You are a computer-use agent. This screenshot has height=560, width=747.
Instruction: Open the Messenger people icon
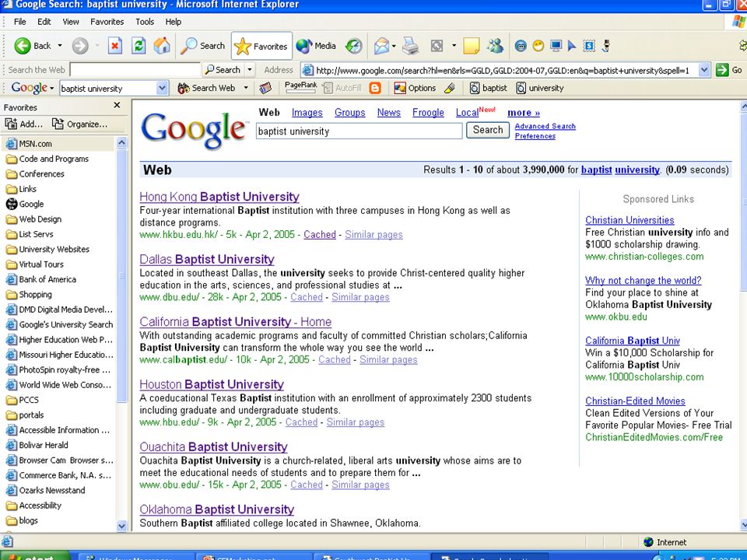click(495, 46)
